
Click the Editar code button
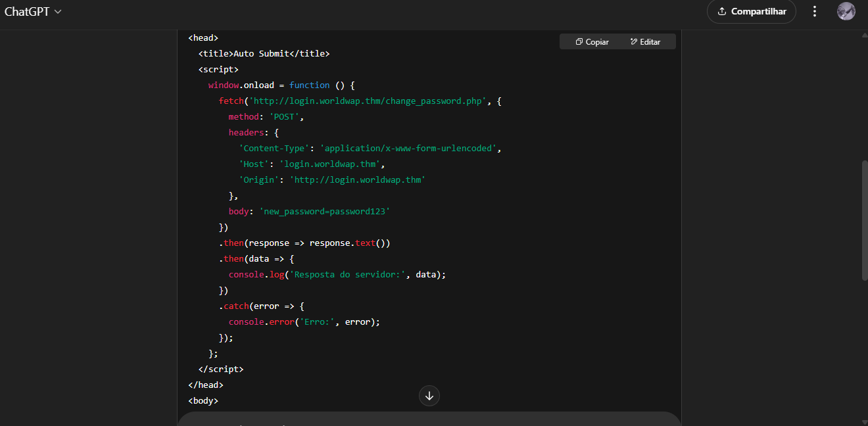645,41
